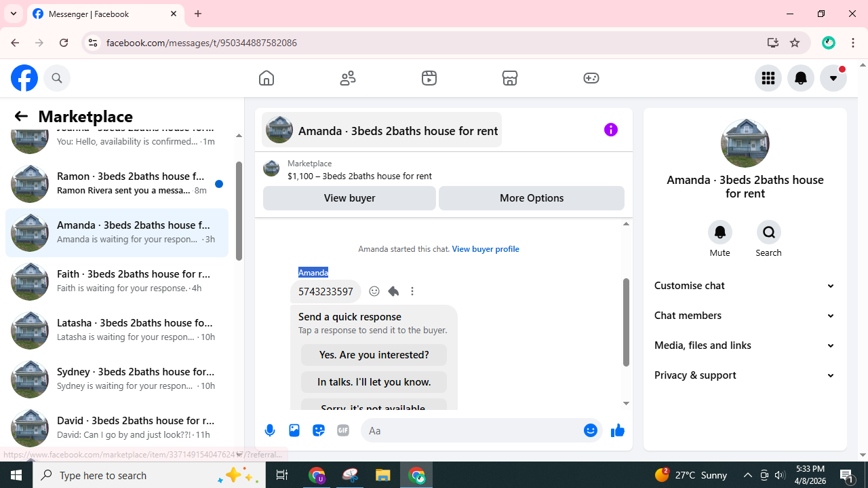Expand Privacy & support section

tap(745, 375)
